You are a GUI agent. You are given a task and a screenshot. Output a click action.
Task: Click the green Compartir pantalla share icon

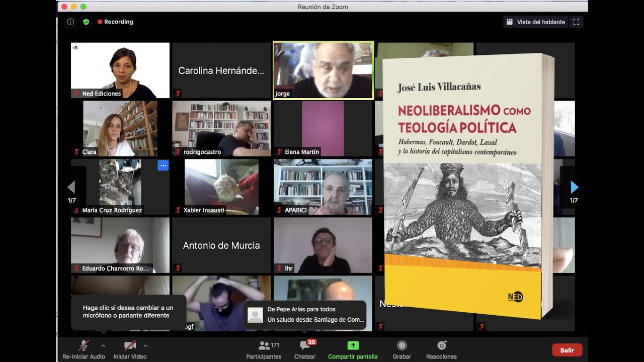pos(353,345)
